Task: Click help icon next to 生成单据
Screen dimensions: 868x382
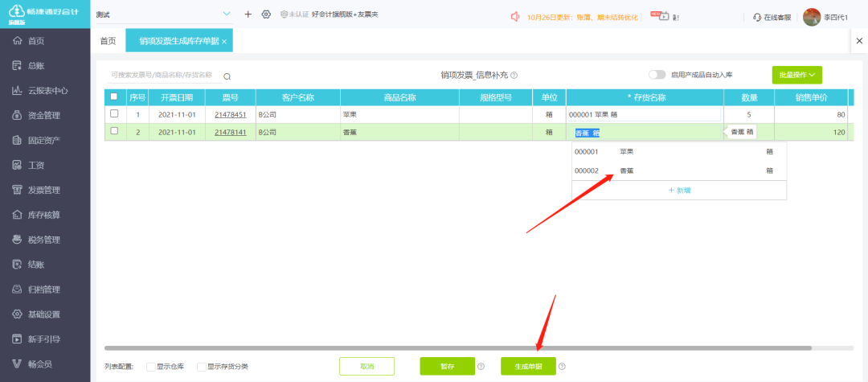Action: [x=562, y=367]
